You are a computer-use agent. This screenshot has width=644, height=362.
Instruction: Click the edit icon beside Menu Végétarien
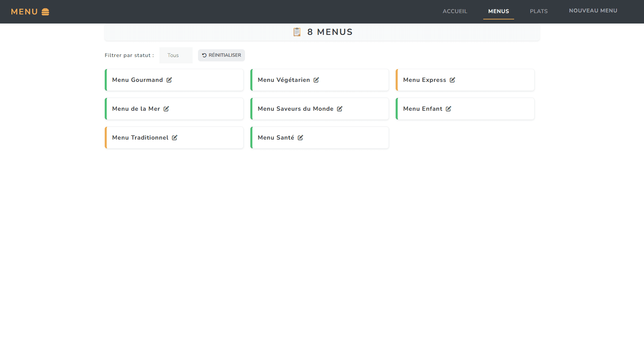[316, 80]
